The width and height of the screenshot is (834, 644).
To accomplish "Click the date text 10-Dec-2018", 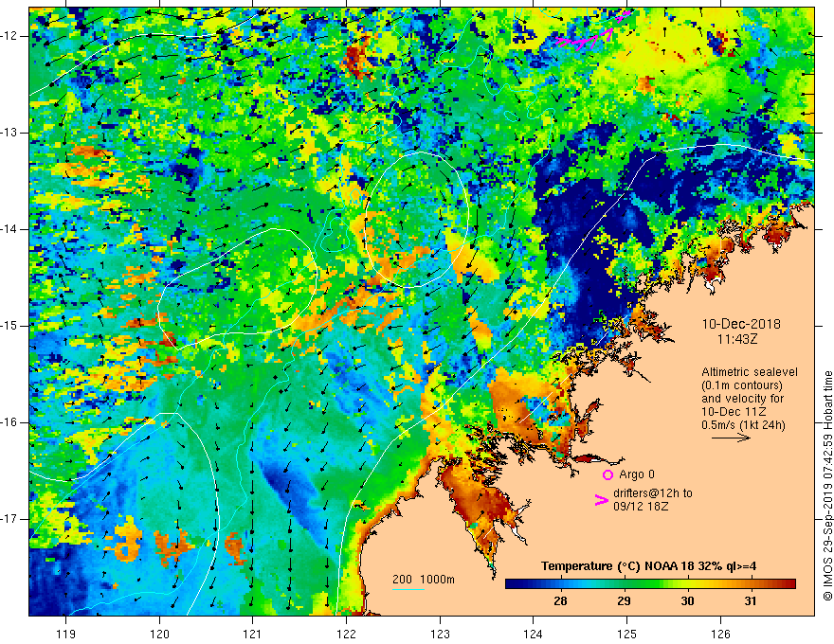I will click(741, 324).
